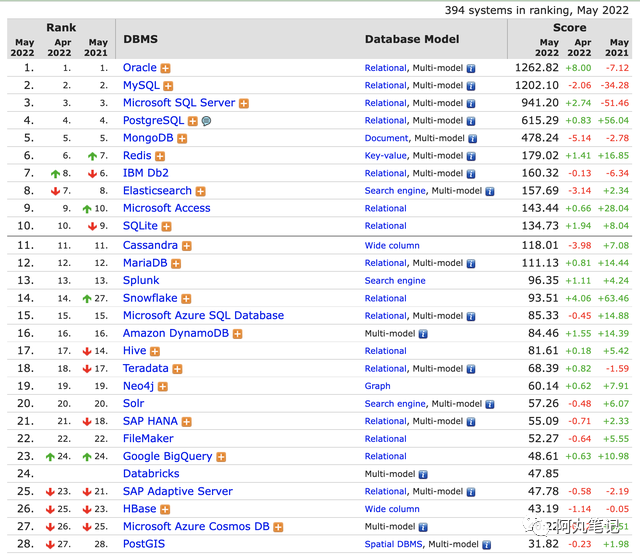Click the orange plus icon next to MySQL
The width and height of the screenshot is (640, 555).
pyautogui.click(x=168, y=86)
